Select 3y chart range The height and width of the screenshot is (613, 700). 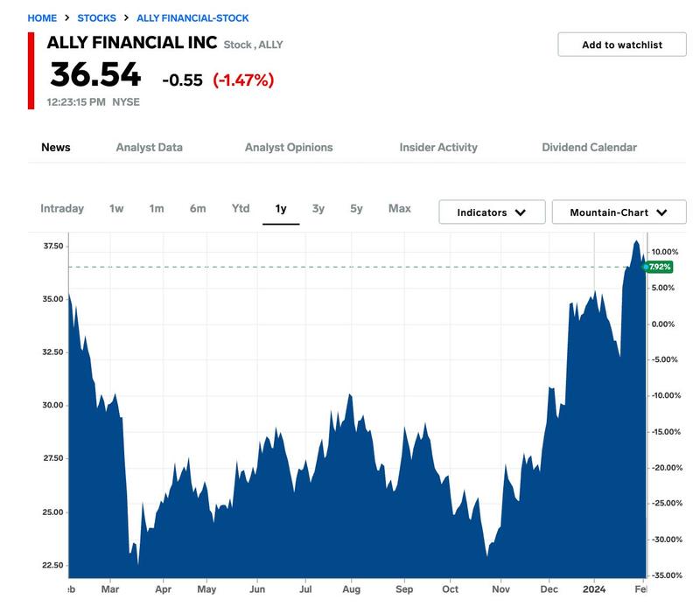pos(318,208)
